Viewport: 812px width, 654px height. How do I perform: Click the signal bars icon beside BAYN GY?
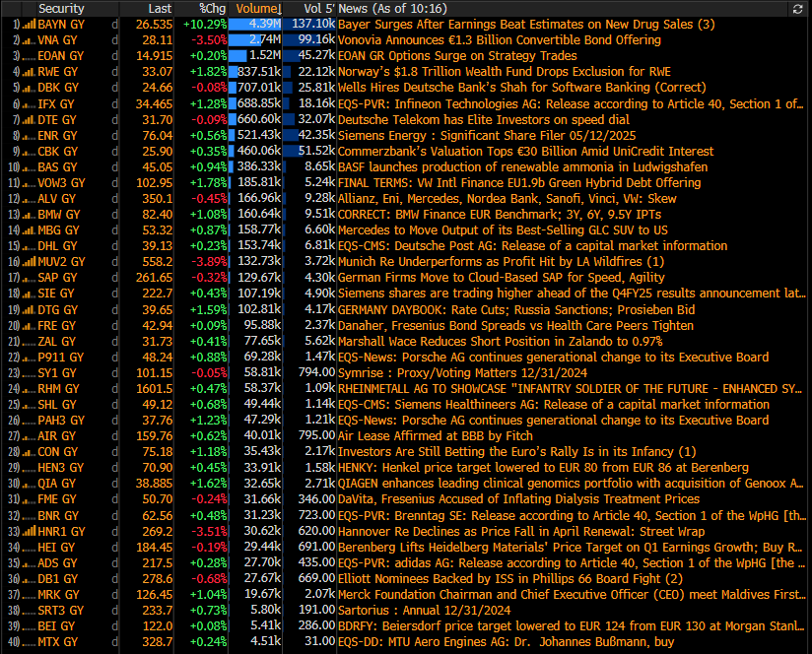pos(29,25)
